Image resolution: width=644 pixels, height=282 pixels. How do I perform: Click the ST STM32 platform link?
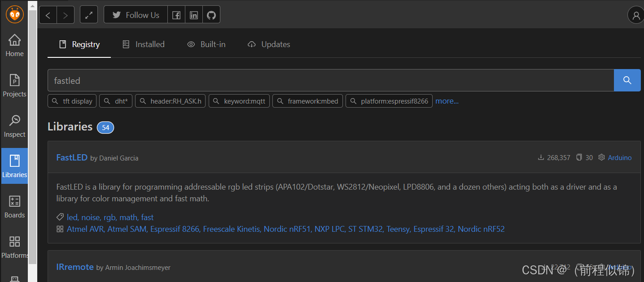[366, 229]
